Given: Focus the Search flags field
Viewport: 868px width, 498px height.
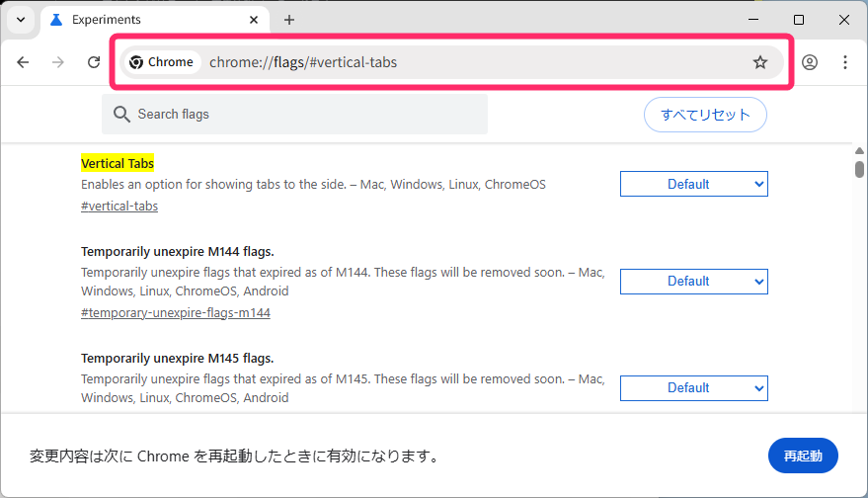Looking at the screenshot, I should point(294,114).
